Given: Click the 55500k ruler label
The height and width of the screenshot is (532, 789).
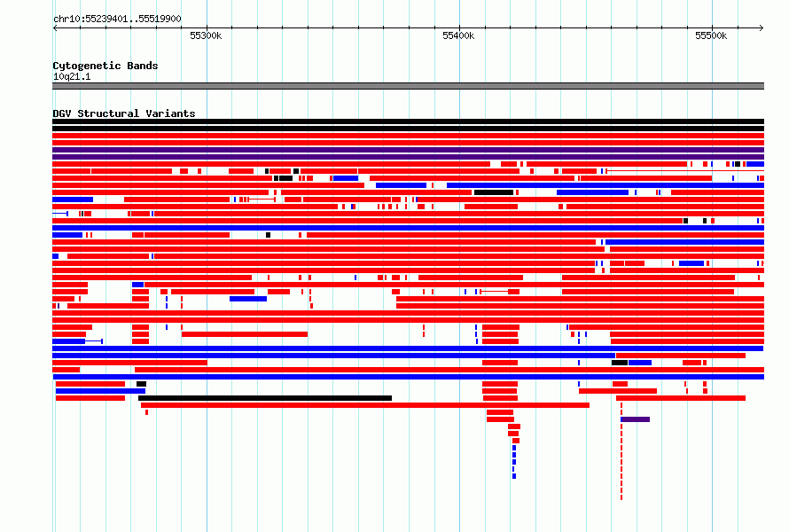Looking at the screenshot, I should pos(710,35).
